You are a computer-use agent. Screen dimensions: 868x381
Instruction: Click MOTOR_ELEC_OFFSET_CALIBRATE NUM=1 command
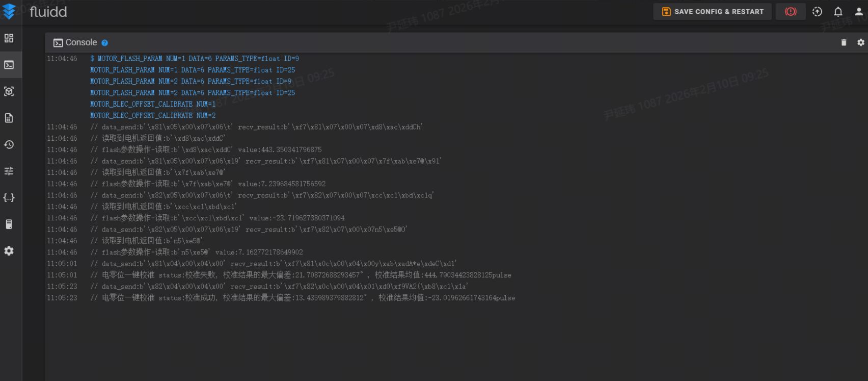153,104
